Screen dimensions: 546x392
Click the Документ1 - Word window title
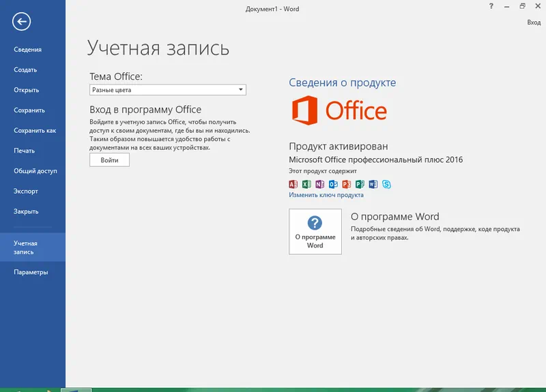pos(272,9)
